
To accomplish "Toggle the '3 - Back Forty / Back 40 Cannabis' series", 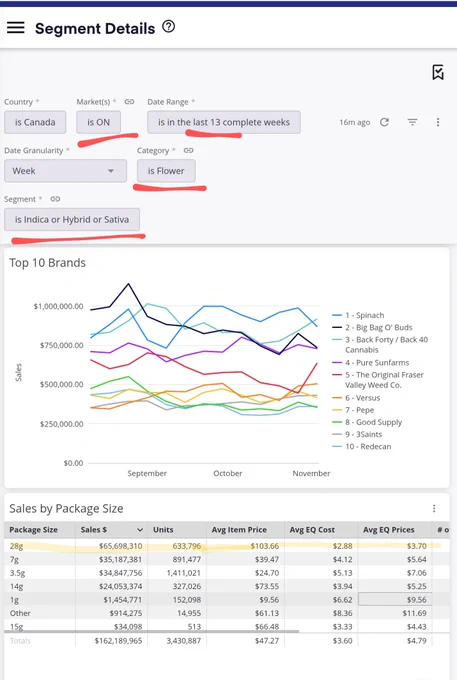I will click(380, 345).
